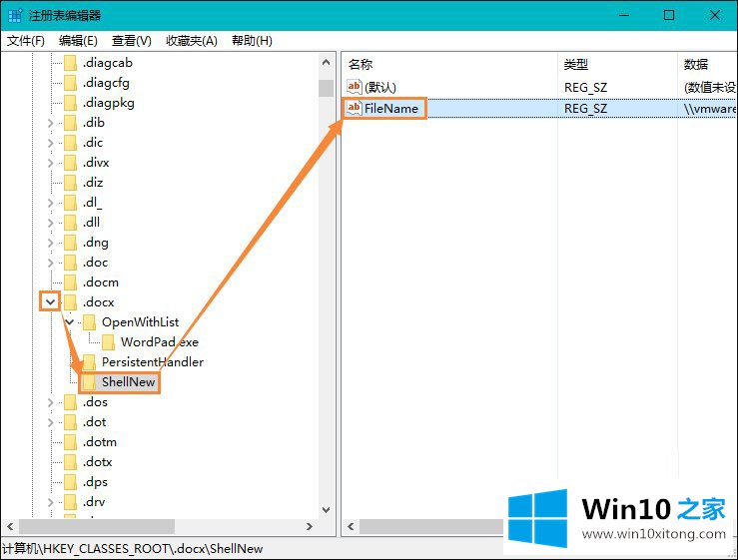Open the 收藏夹(A) menu
Screen dimensions: 738x560
[192, 41]
